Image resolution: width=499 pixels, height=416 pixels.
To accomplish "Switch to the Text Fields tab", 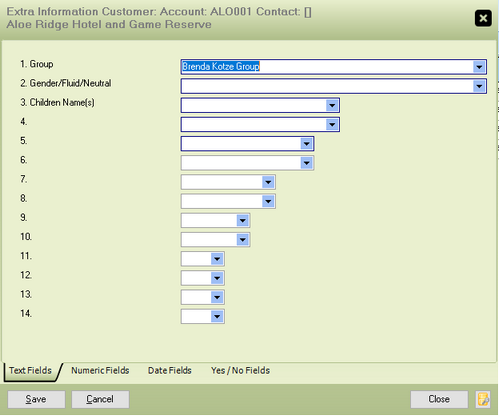I will tap(30, 371).
